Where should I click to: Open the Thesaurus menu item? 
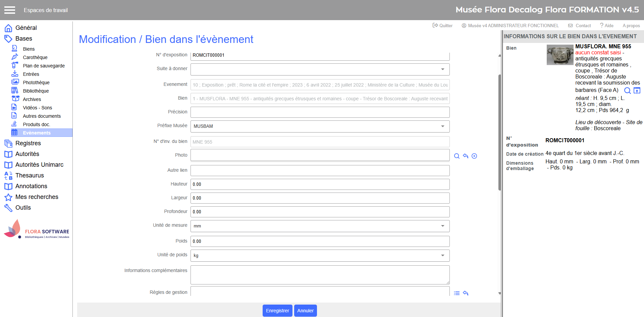[30, 175]
